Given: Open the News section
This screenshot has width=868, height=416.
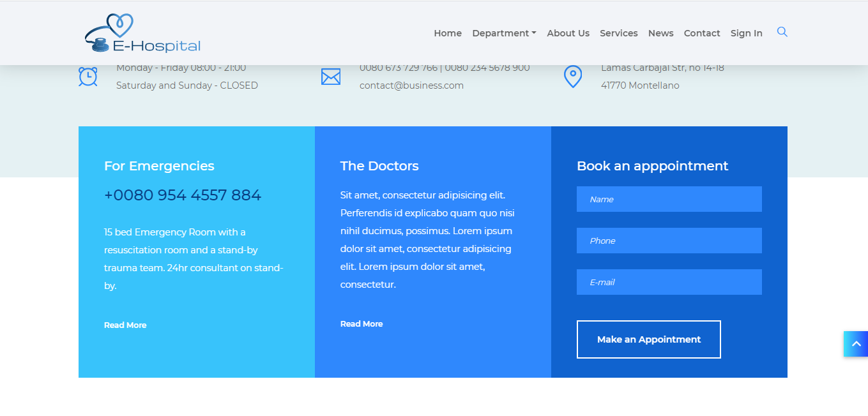Looking at the screenshot, I should pyautogui.click(x=660, y=33).
